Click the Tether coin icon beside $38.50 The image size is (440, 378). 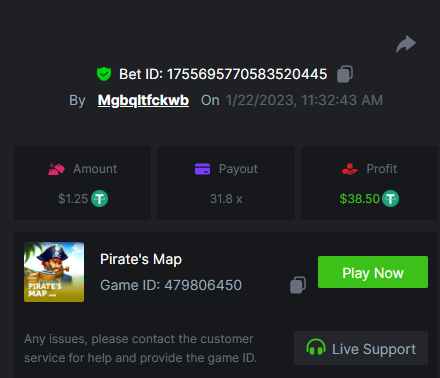click(390, 199)
